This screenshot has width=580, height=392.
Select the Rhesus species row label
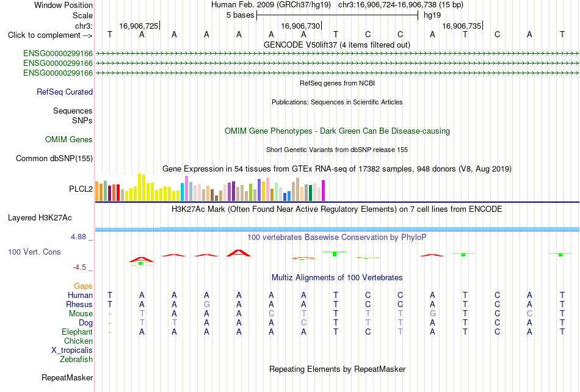79,304
